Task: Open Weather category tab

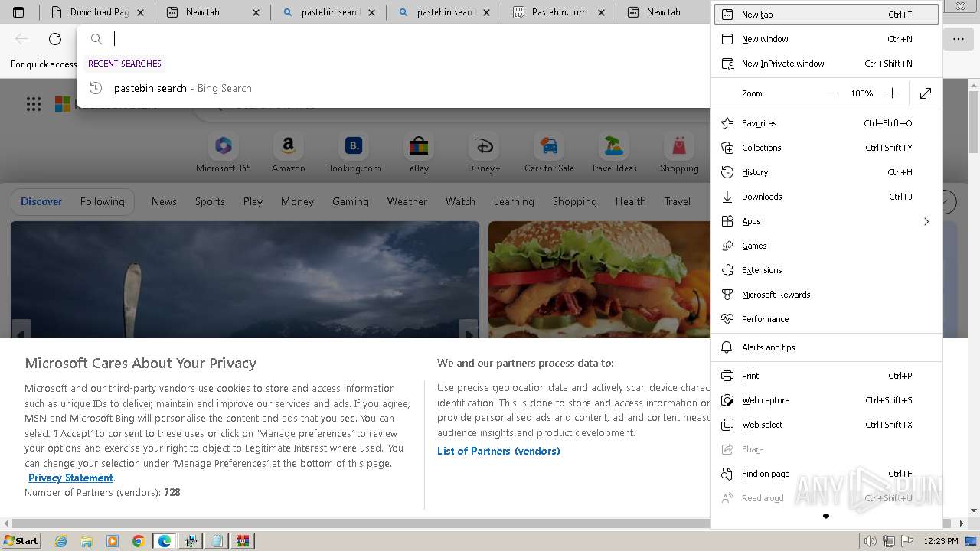Action: [407, 201]
